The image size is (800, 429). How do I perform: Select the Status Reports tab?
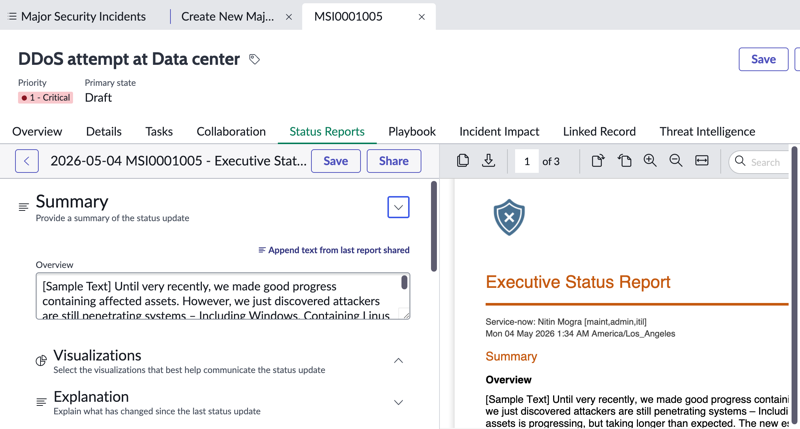pyautogui.click(x=327, y=132)
